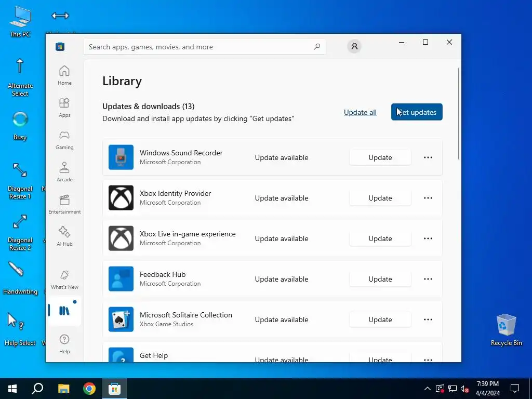Image resolution: width=532 pixels, height=399 pixels.
Task: Click the Microsoft Store taskbar icon
Action: point(115,389)
